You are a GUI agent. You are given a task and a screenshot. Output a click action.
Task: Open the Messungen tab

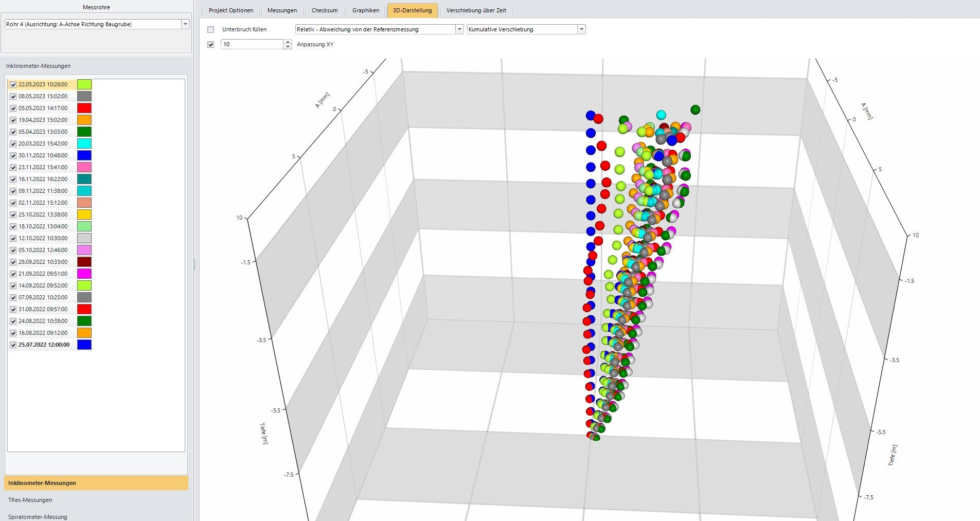[x=282, y=10]
